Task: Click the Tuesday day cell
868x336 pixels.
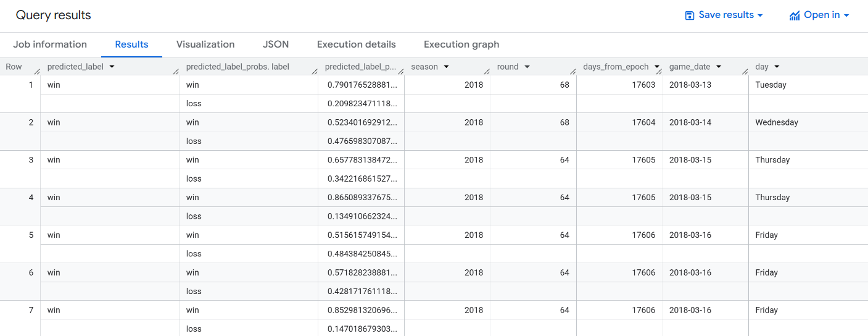Action: coord(771,85)
